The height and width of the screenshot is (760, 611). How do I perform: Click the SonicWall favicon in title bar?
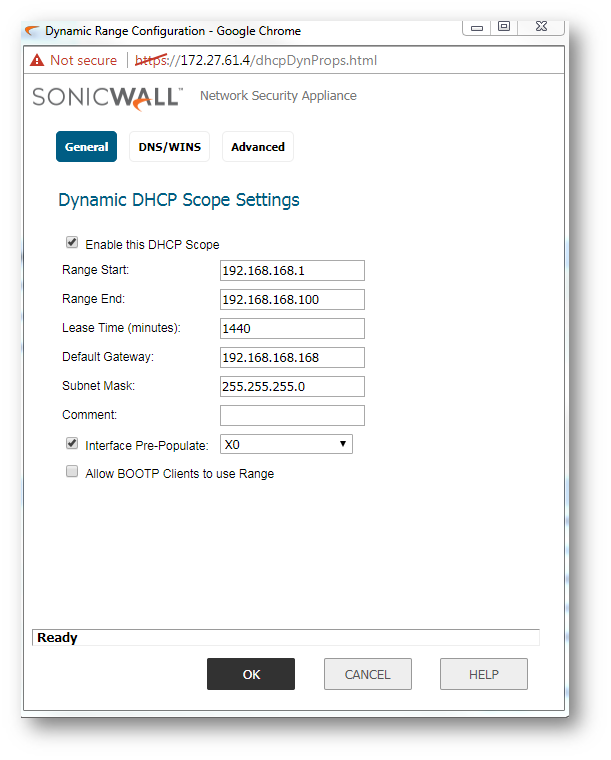coord(33,31)
